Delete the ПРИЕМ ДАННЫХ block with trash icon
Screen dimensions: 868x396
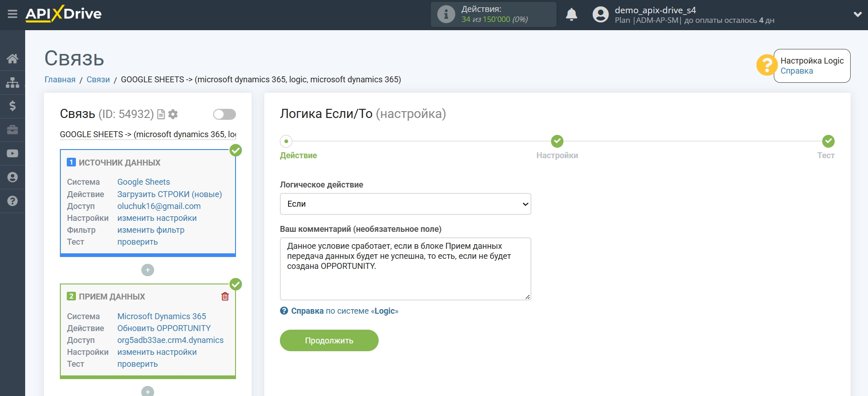pyautogui.click(x=225, y=296)
